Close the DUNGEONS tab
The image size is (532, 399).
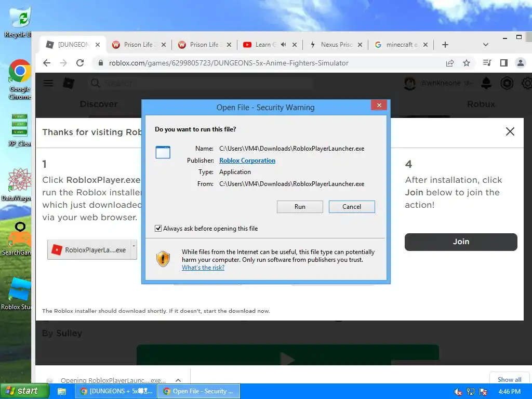(x=98, y=45)
